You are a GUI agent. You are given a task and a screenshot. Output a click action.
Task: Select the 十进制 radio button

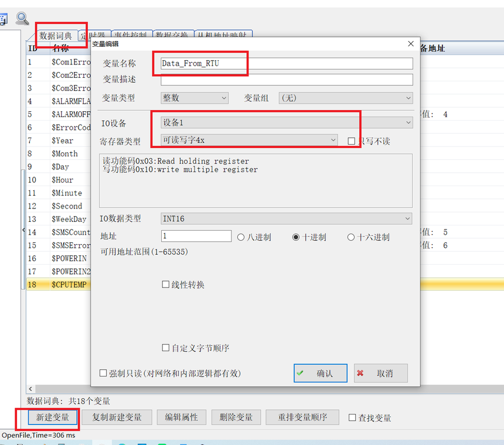tap(296, 237)
